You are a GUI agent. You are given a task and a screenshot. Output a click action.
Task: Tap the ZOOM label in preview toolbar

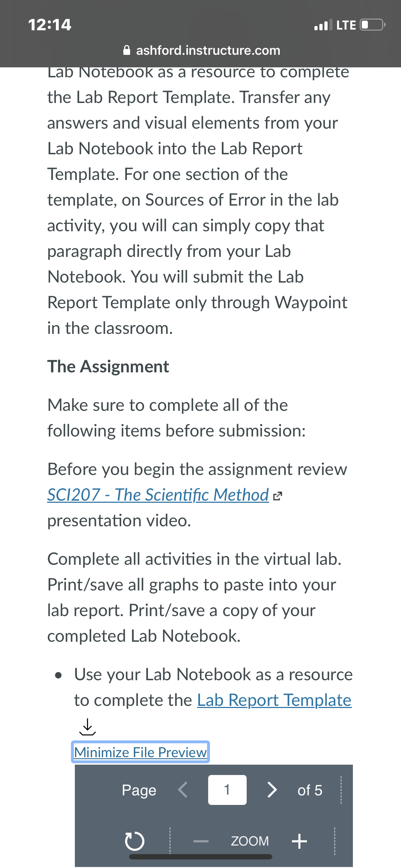click(x=250, y=841)
